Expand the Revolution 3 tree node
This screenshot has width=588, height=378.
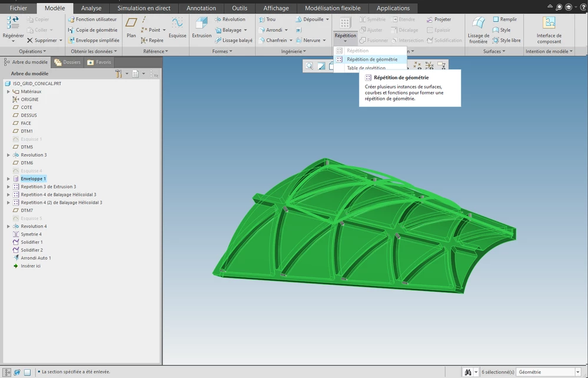[x=8, y=155]
